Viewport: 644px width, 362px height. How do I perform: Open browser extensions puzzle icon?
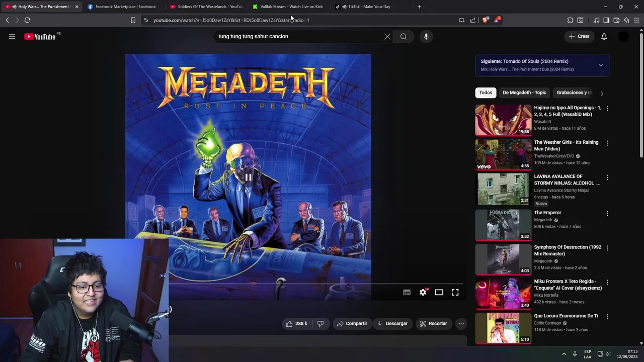tap(570, 20)
